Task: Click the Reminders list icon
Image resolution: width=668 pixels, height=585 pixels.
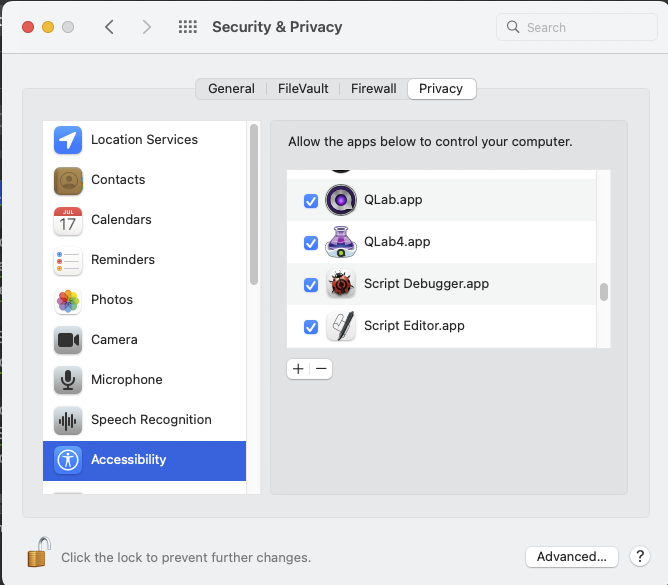Action: (x=68, y=260)
